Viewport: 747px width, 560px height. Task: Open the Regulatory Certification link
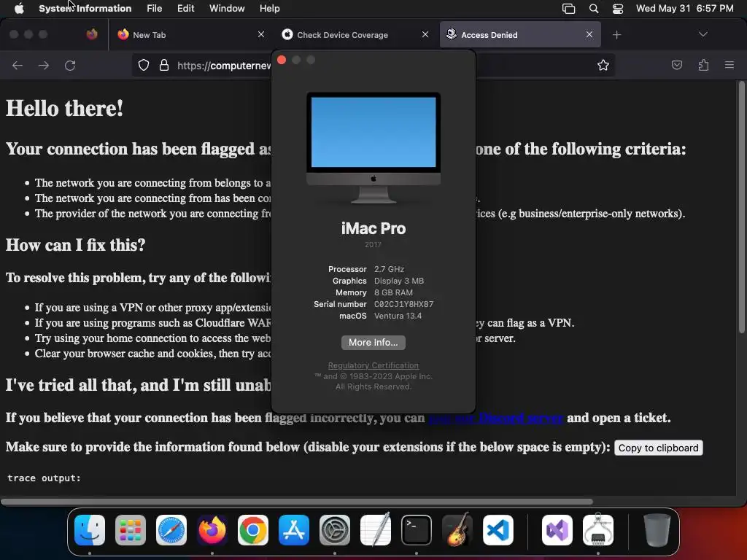[x=373, y=365]
